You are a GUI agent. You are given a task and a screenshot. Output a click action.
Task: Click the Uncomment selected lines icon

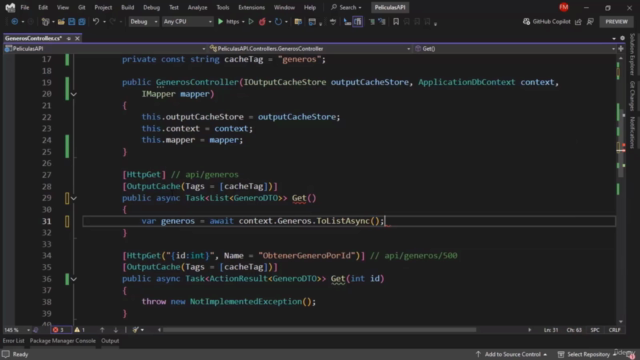[382, 22]
